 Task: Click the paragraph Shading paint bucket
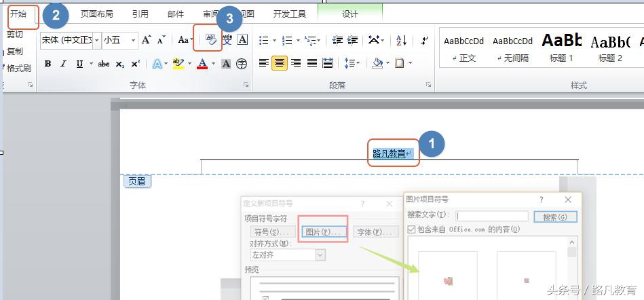377,63
